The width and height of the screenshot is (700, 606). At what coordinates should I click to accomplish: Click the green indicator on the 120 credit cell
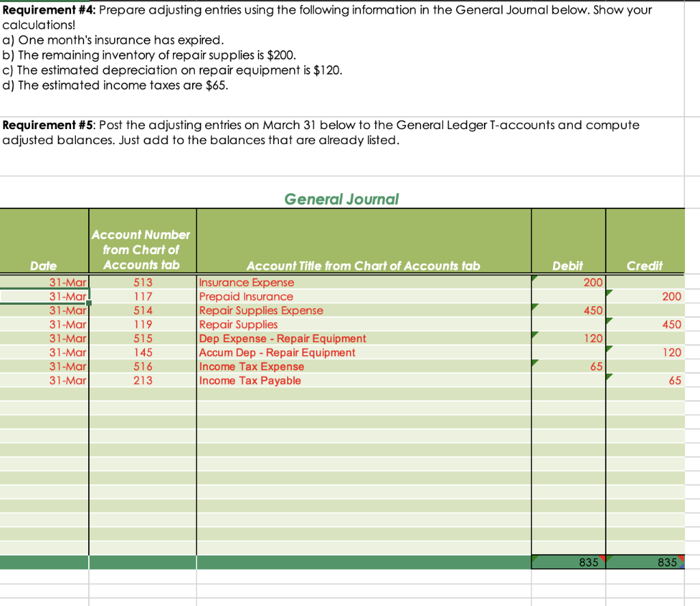pos(608,349)
